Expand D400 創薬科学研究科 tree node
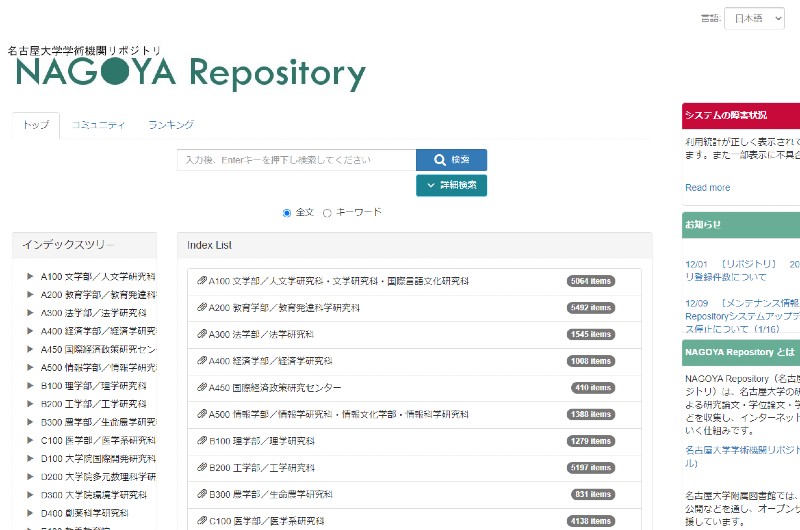Image resolution: width=800 pixels, height=530 pixels. click(30, 513)
